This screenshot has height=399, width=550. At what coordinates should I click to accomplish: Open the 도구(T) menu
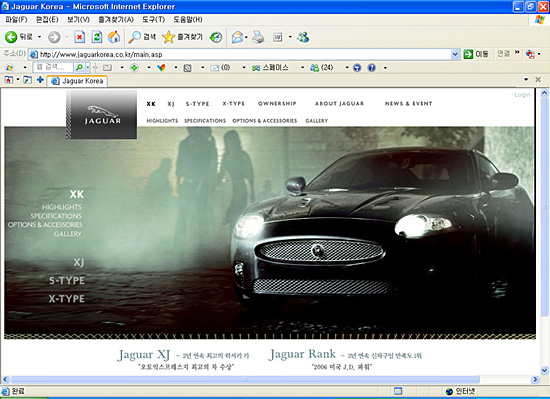click(153, 19)
